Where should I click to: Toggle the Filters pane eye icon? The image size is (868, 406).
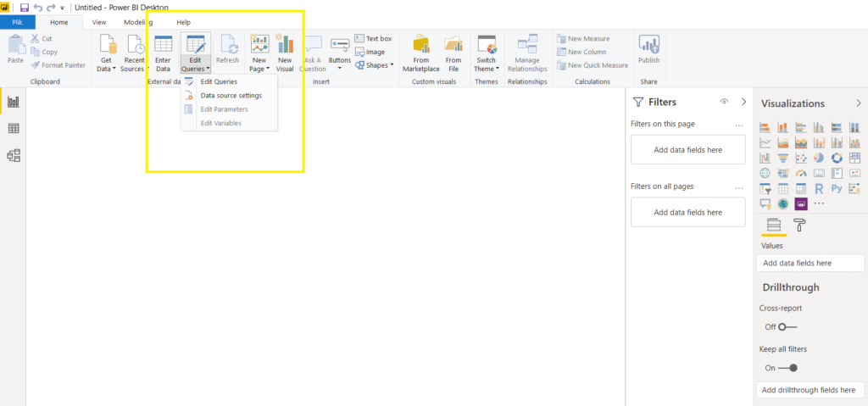tap(724, 102)
